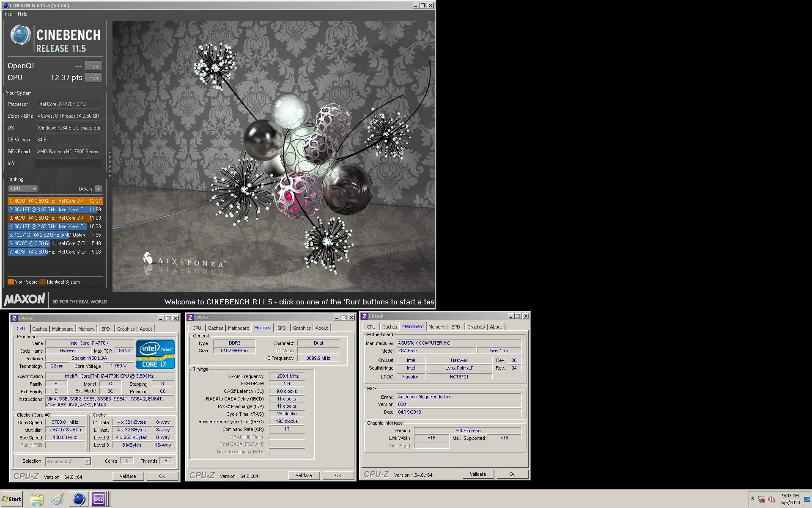
Task: Open the Processor #1 selection dropdown
Action: coord(68,461)
